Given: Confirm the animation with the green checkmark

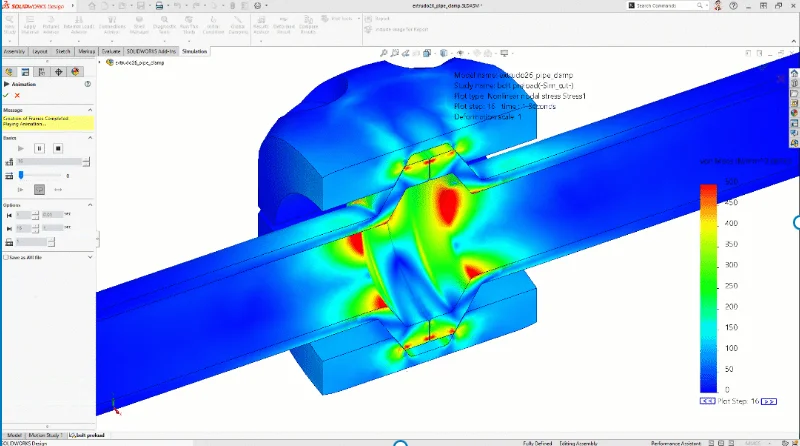Looking at the screenshot, I should tap(6, 95).
